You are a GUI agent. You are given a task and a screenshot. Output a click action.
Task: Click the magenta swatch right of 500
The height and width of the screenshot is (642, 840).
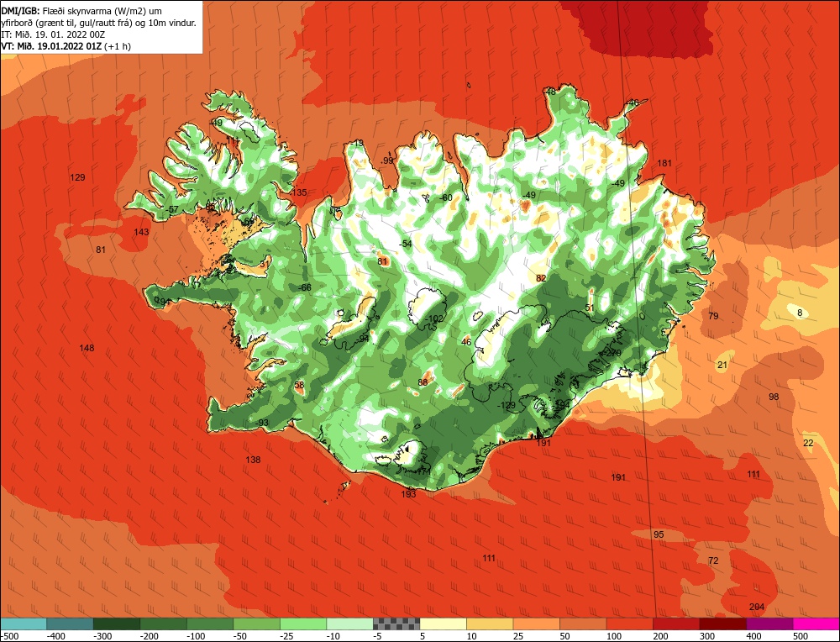pyautogui.click(x=816, y=624)
